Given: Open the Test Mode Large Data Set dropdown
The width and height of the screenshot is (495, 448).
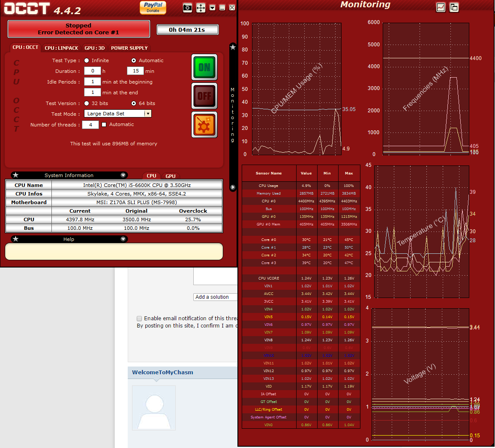Looking at the screenshot, I should 118,113.
